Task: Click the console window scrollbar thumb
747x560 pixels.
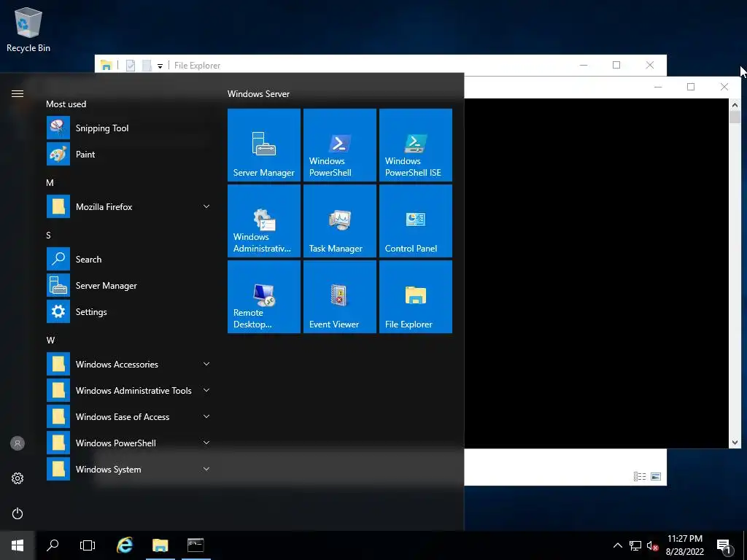Action: 735,117
